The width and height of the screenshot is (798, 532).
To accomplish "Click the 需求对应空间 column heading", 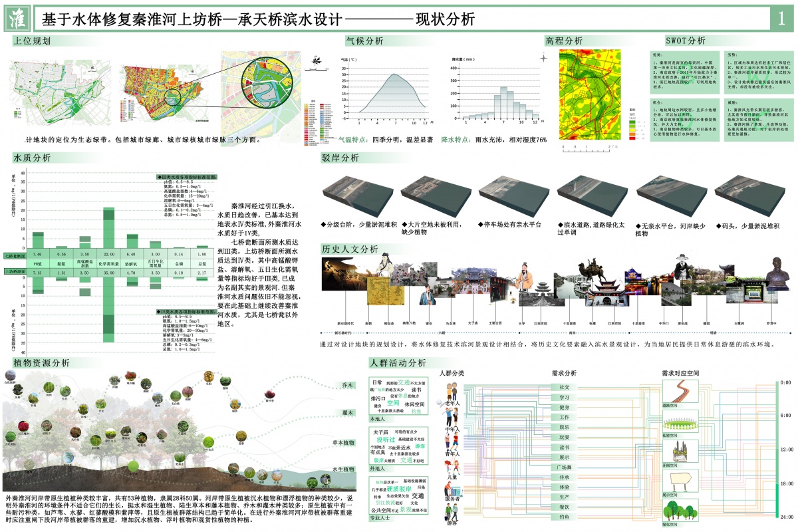I will tap(680, 374).
